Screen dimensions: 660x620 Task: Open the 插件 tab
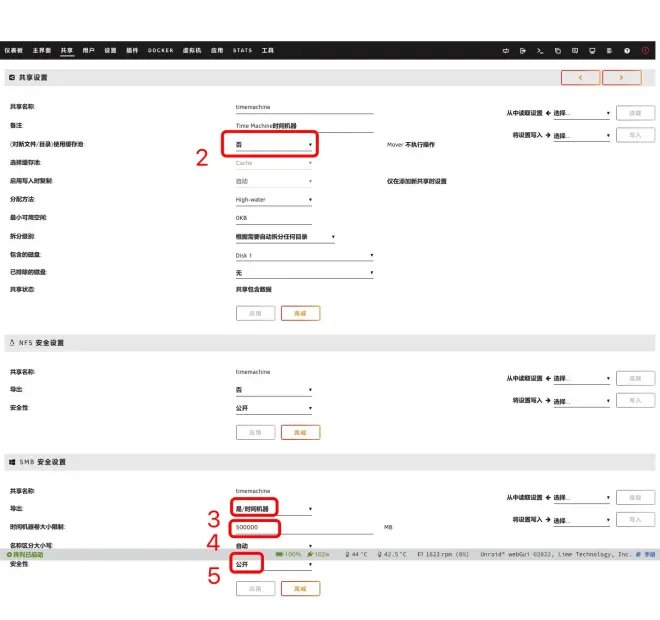click(x=132, y=51)
